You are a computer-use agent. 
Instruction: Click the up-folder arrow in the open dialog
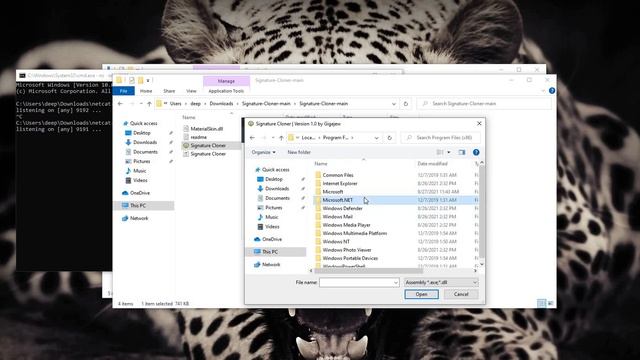click(x=281, y=138)
